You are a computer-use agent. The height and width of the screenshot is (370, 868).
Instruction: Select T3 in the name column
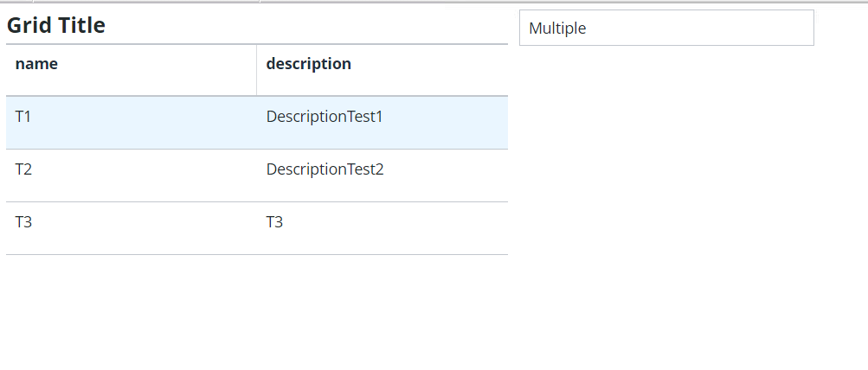(x=23, y=222)
